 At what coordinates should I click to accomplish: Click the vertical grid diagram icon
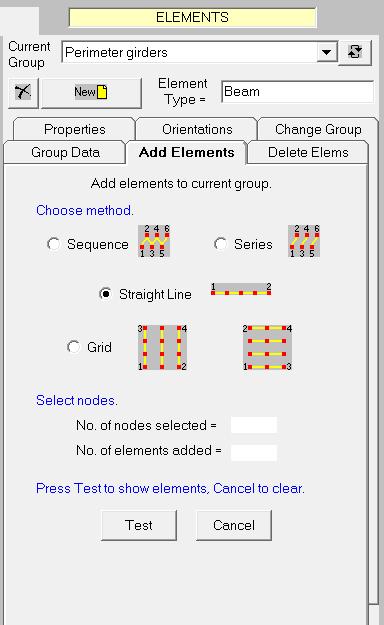coord(162,348)
